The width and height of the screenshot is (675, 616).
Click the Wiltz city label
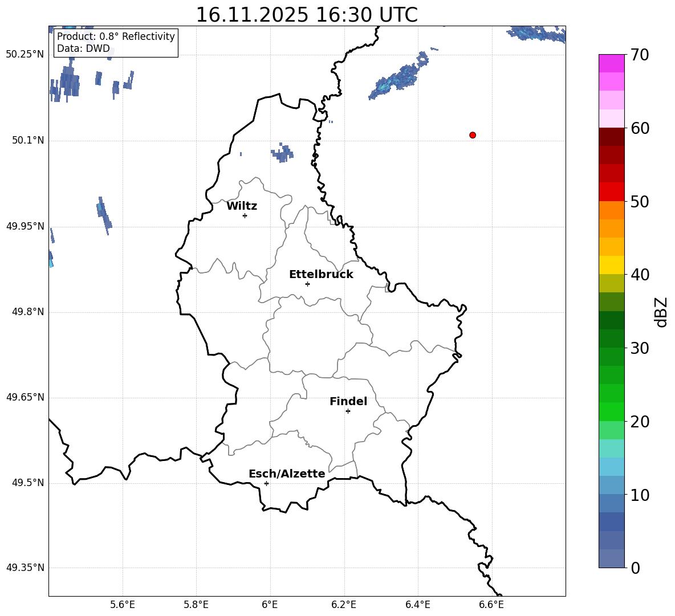click(x=242, y=206)
